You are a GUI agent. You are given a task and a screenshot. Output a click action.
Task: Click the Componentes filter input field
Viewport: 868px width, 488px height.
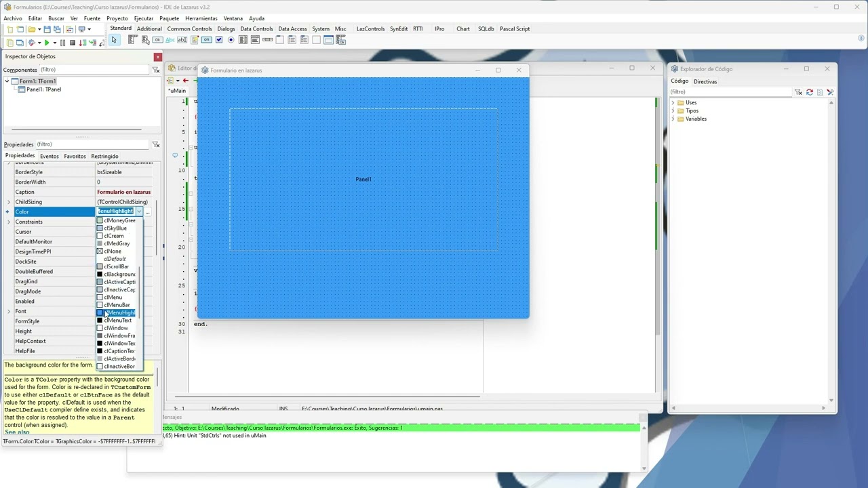pos(94,70)
